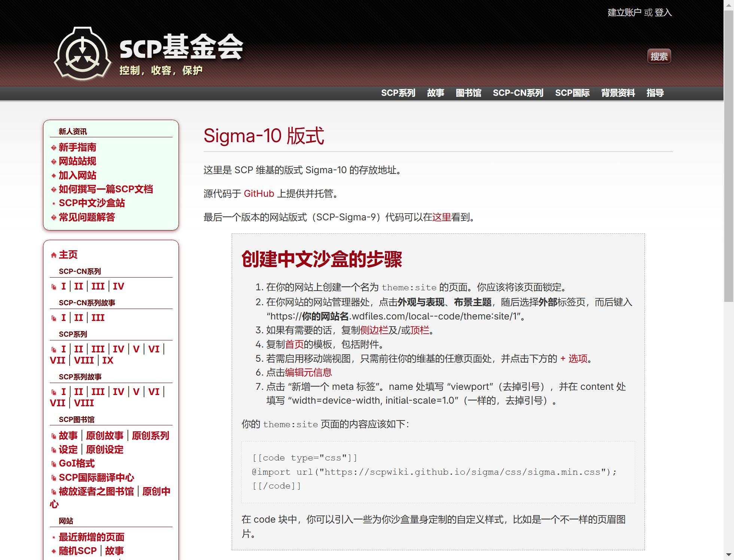Viewport: 734px width, 560px height.
Task: Click the icon before GoI格式
Action: [x=54, y=464]
